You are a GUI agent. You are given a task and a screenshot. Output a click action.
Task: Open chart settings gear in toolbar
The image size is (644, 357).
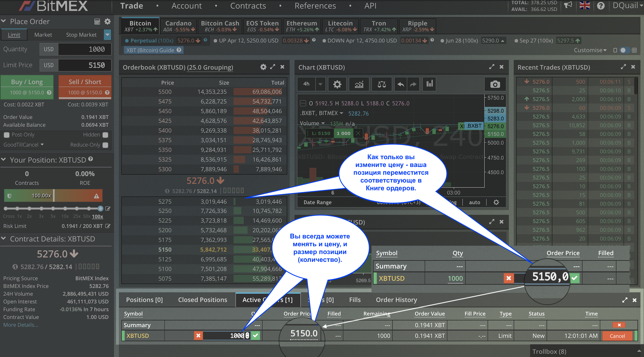337,84
